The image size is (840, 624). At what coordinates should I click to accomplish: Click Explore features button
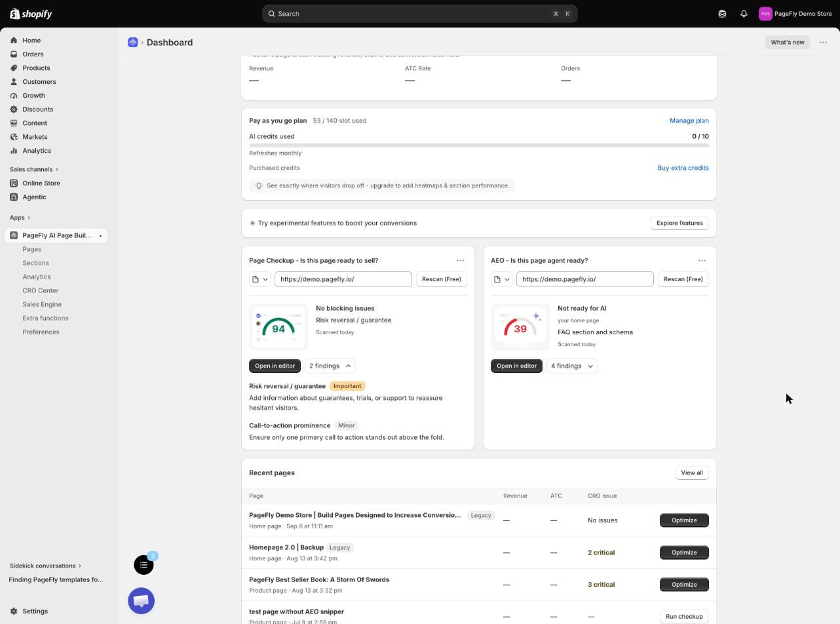click(679, 223)
